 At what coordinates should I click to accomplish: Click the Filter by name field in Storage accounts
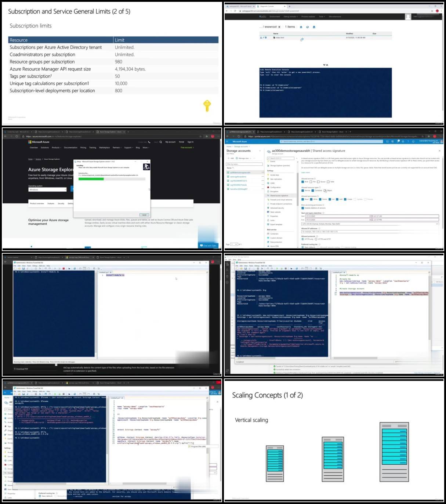click(x=244, y=164)
